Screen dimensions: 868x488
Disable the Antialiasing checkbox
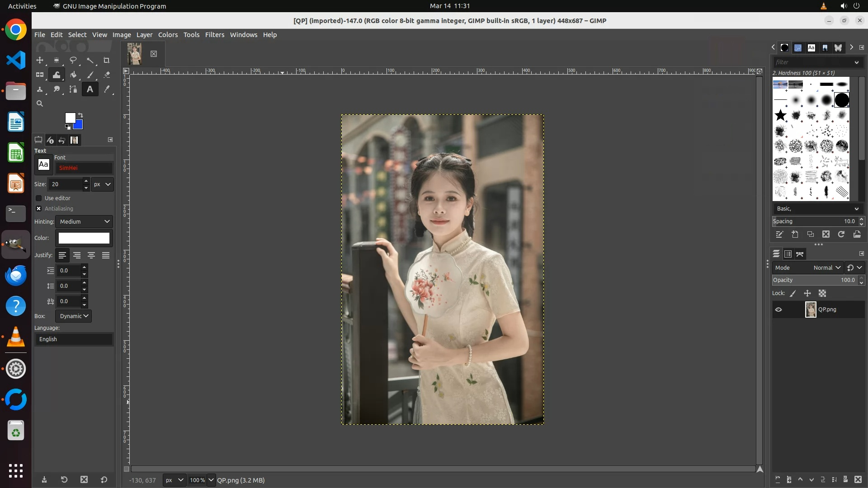pyautogui.click(x=39, y=209)
